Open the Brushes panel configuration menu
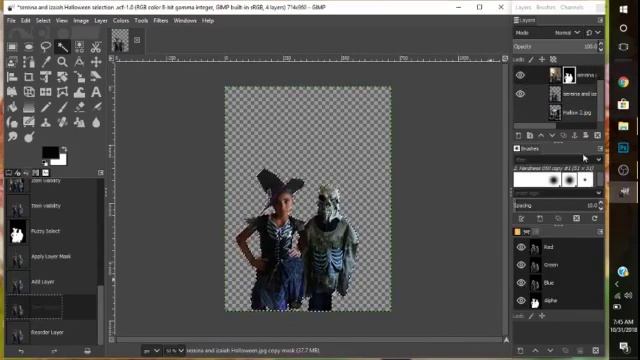 600,149
